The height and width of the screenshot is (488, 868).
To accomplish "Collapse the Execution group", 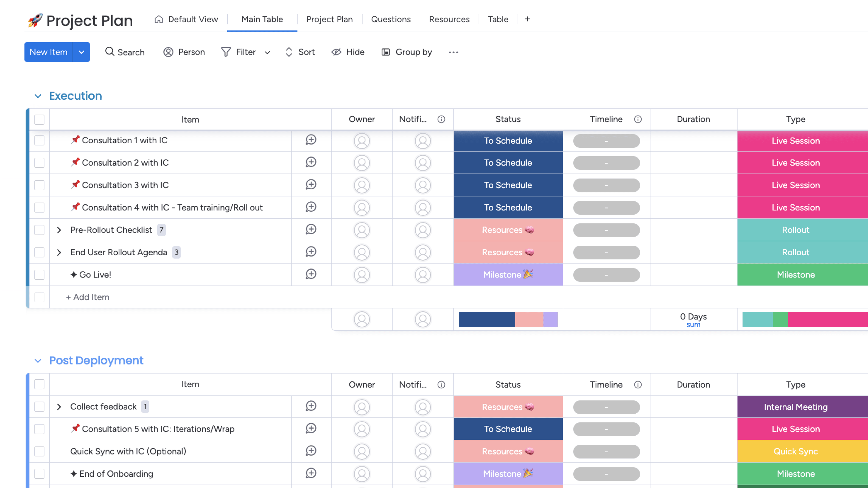I will [38, 96].
